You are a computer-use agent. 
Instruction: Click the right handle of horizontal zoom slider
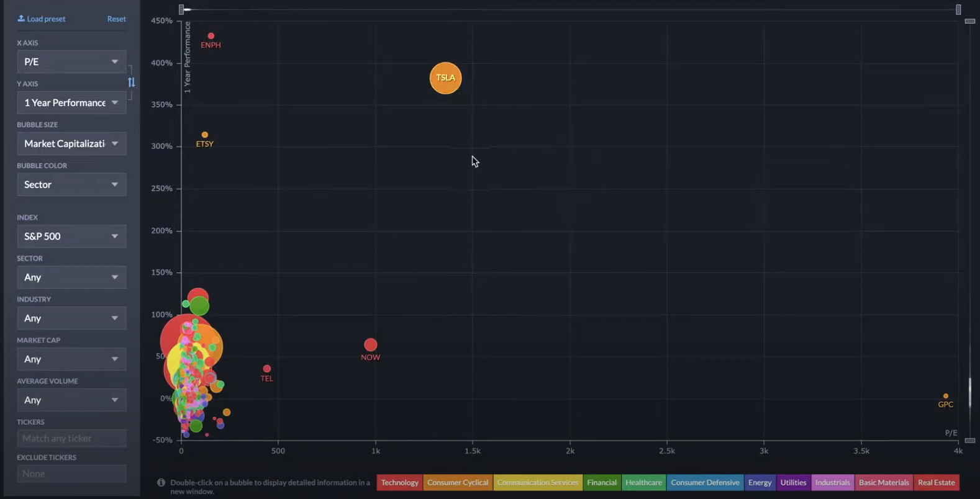(958, 9)
